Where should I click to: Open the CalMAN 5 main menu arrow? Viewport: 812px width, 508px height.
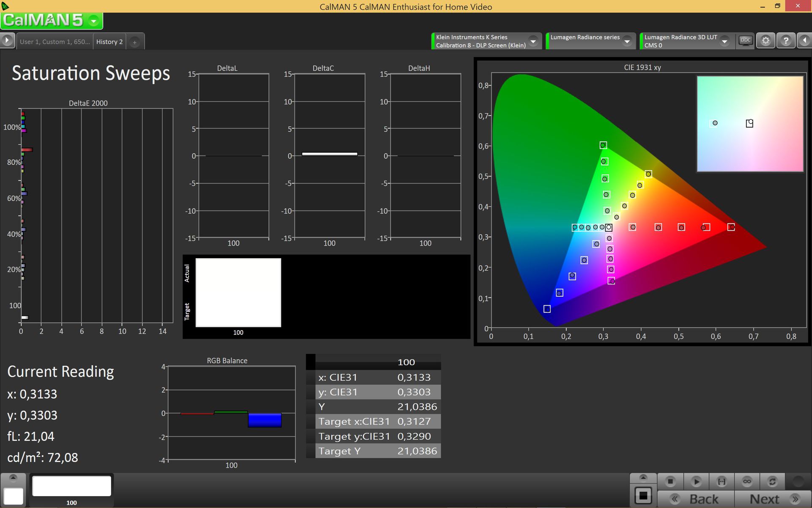94,20
